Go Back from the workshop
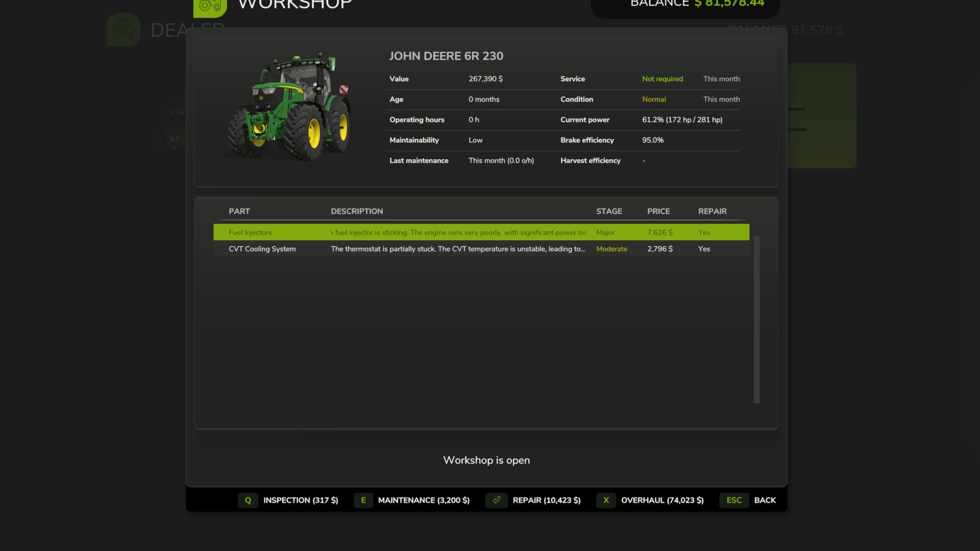 tap(765, 500)
